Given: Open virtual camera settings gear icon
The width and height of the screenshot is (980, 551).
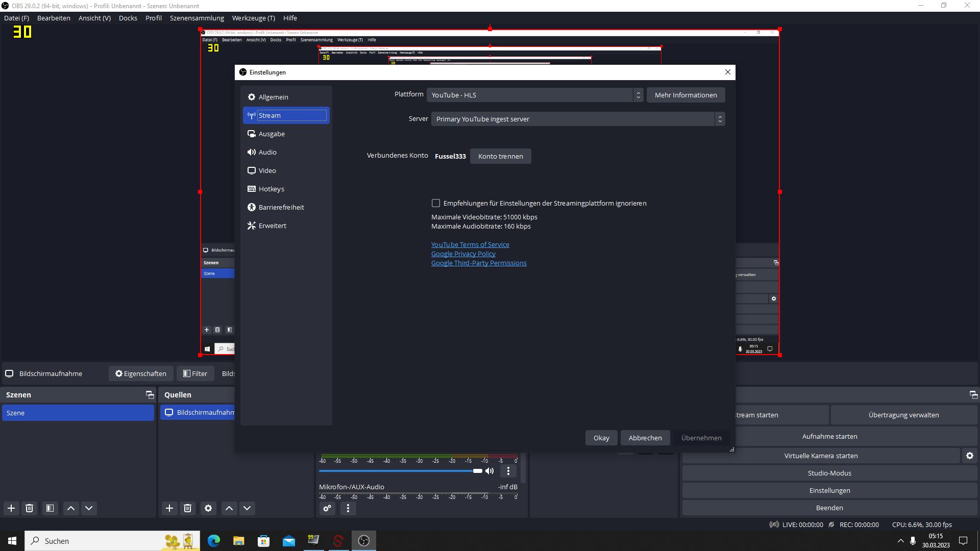Looking at the screenshot, I should coord(970,456).
